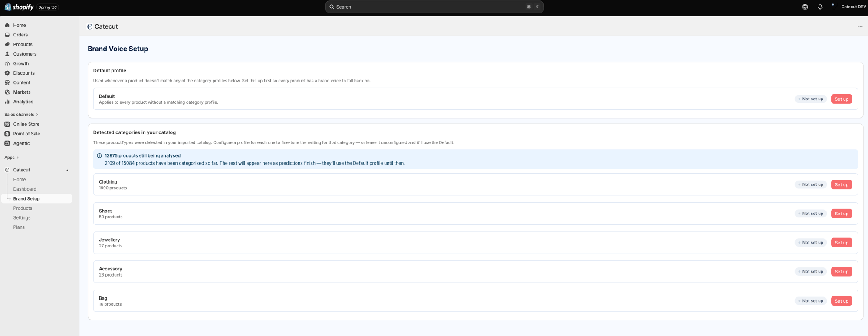Click the Not set up badge for Jewellery
Image resolution: width=868 pixels, height=336 pixels.
811,243
